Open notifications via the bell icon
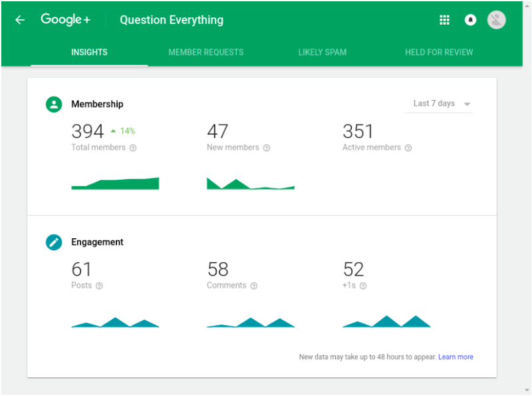Screen dimensions: 532x396 tap(471, 19)
